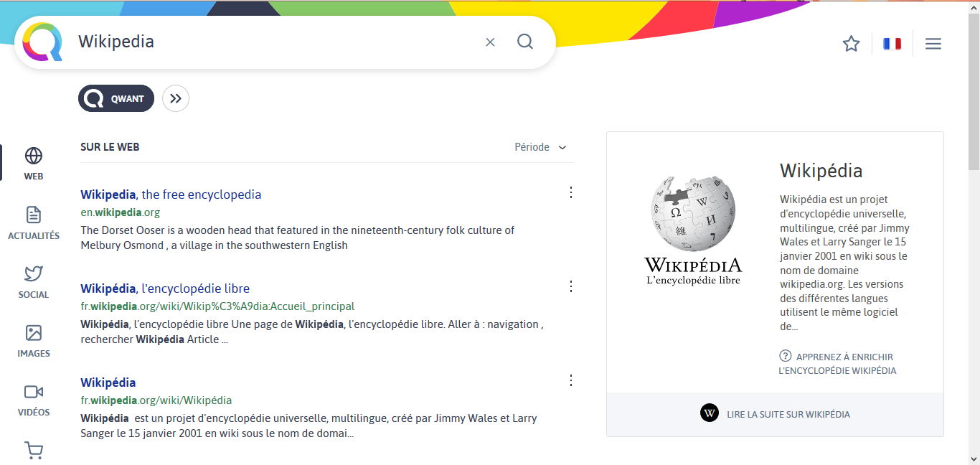Open the Shopping cart tab
The height and width of the screenshot is (465, 980).
(34, 451)
